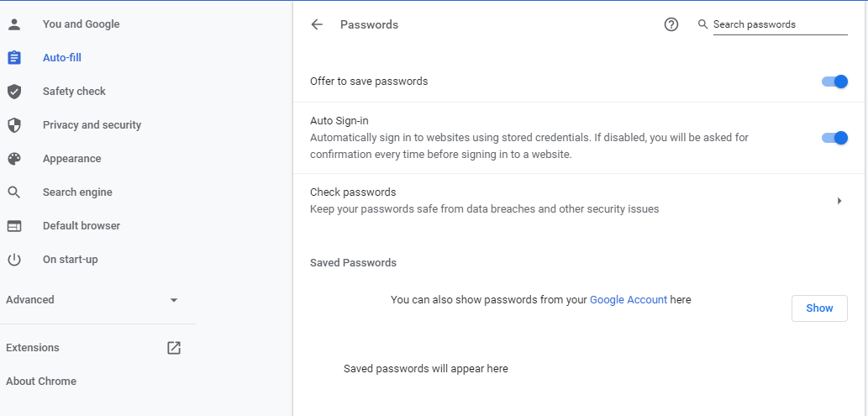Follow the Google Account link

click(x=629, y=300)
